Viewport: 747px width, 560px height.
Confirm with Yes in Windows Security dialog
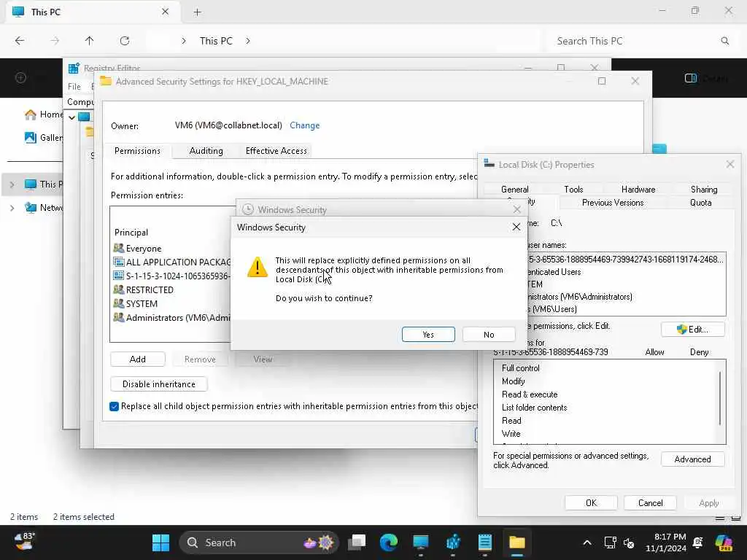click(427, 334)
